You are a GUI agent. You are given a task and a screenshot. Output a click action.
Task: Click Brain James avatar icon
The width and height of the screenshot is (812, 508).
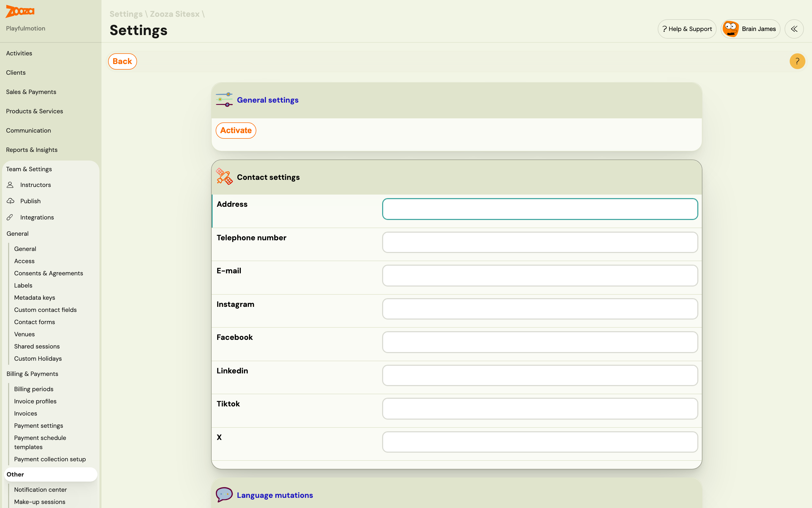731,29
